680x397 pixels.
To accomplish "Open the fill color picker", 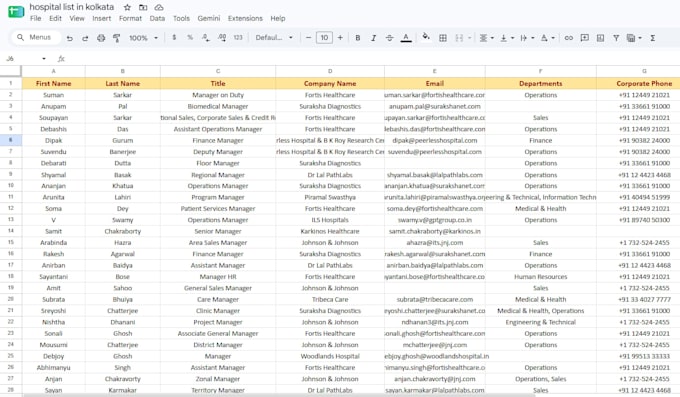I will click(426, 37).
